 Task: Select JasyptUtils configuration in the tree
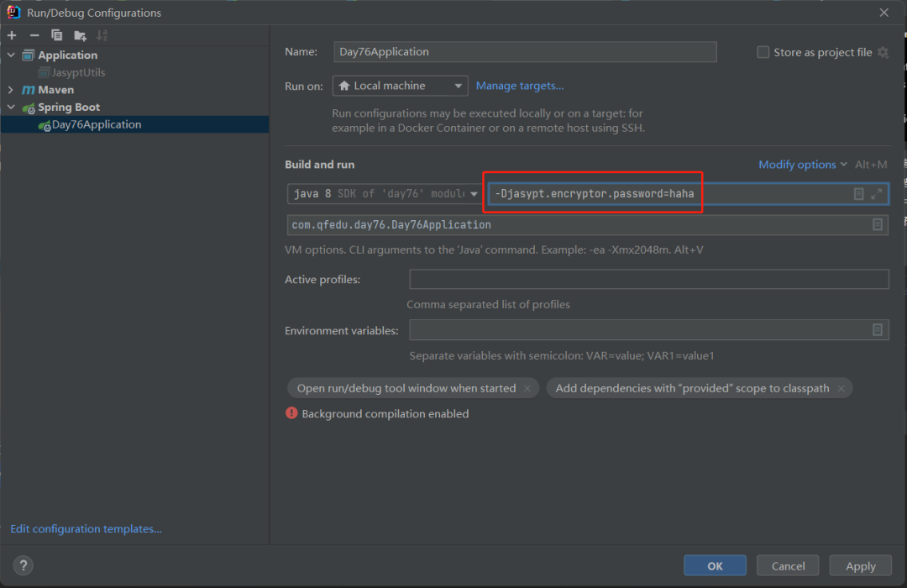click(78, 72)
